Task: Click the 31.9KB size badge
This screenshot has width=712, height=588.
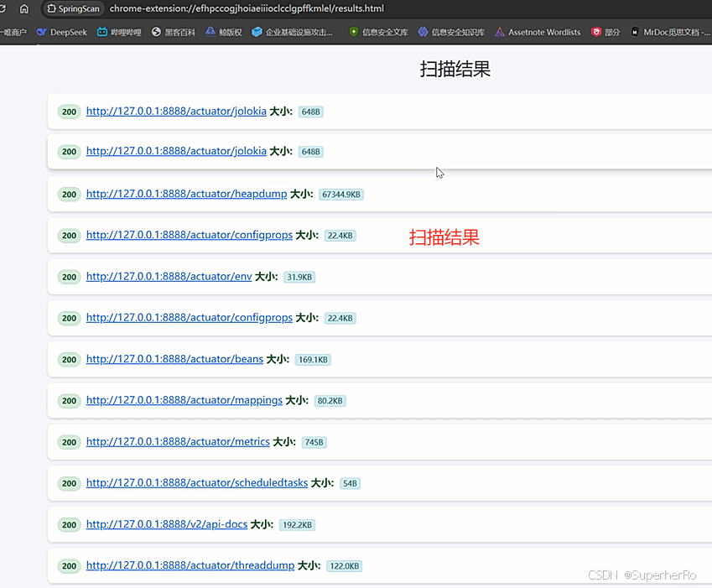Action: (x=299, y=277)
